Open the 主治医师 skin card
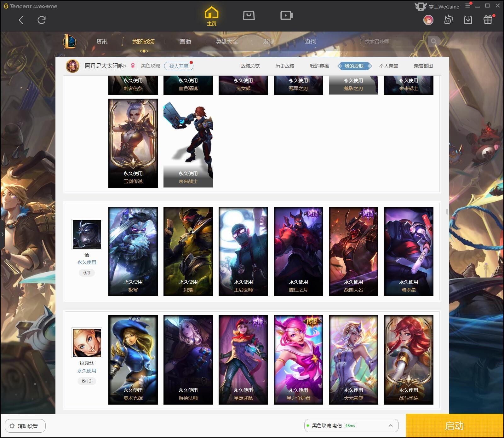This screenshot has width=504, height=438. (243, 251)
